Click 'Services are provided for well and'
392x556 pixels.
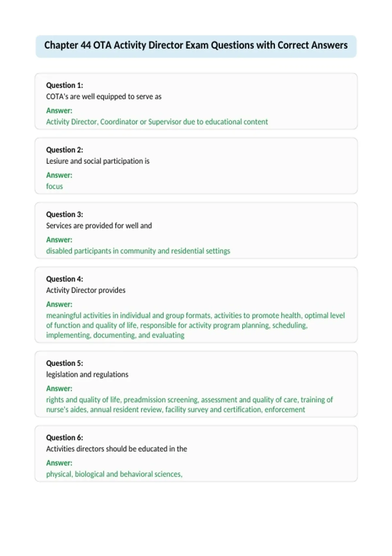99,225
